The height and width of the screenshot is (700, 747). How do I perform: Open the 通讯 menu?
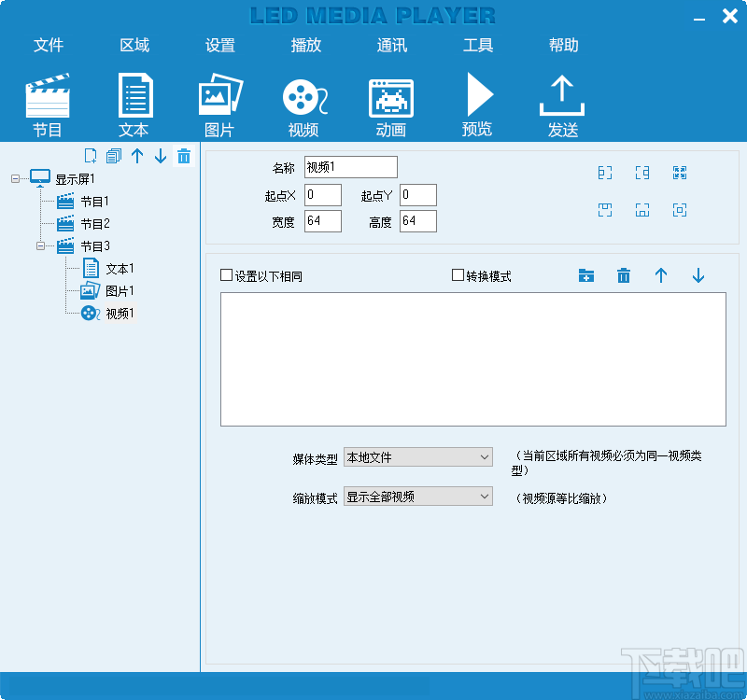(391, 44)
